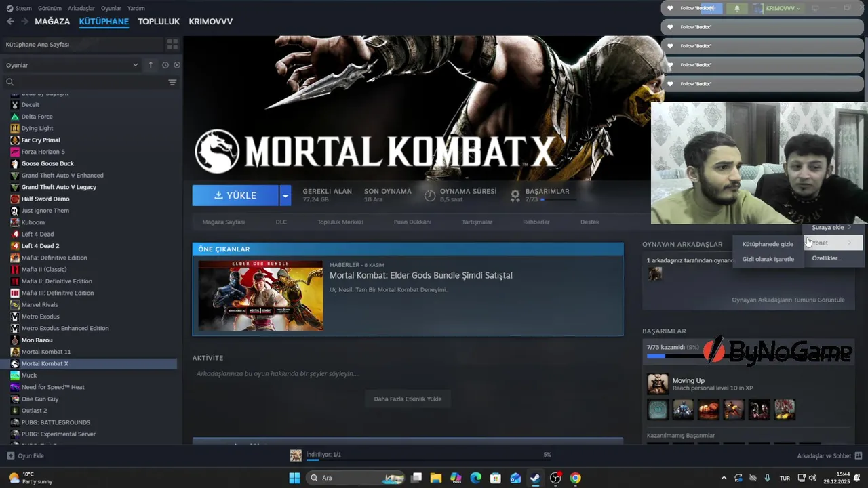Open Kütüphane Ana Sayfası
Screen dimensions: 868x488
[x=81, y=45]
